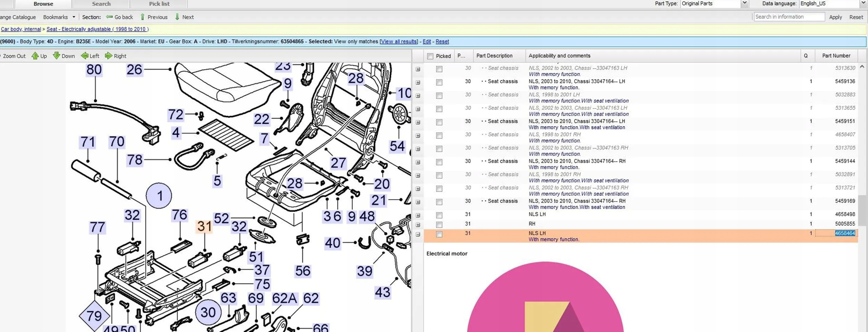Pan diagram Up with green arrow
Image resolution: width=868 pixels, height=332 pixels.
point(35,56)
